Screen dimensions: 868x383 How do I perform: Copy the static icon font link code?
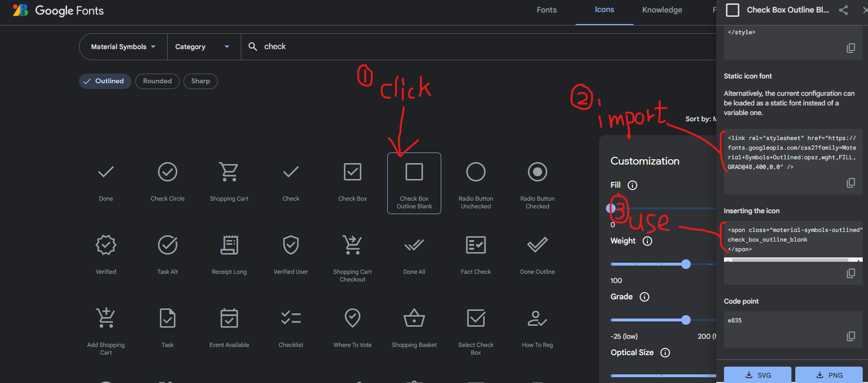point(851,183)
